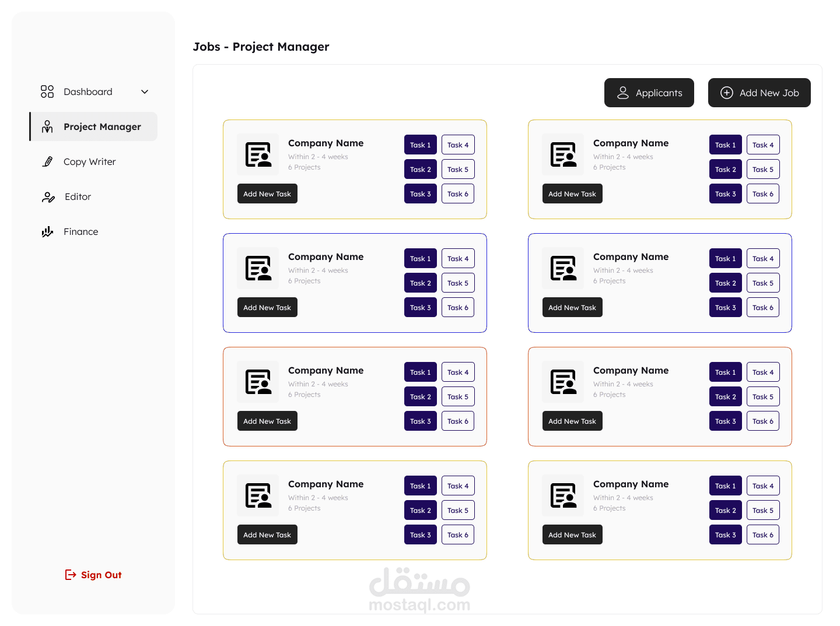Expand the Dashboard chevron arrow
This screenshot has width=840, height=626.
coord(145,92)
